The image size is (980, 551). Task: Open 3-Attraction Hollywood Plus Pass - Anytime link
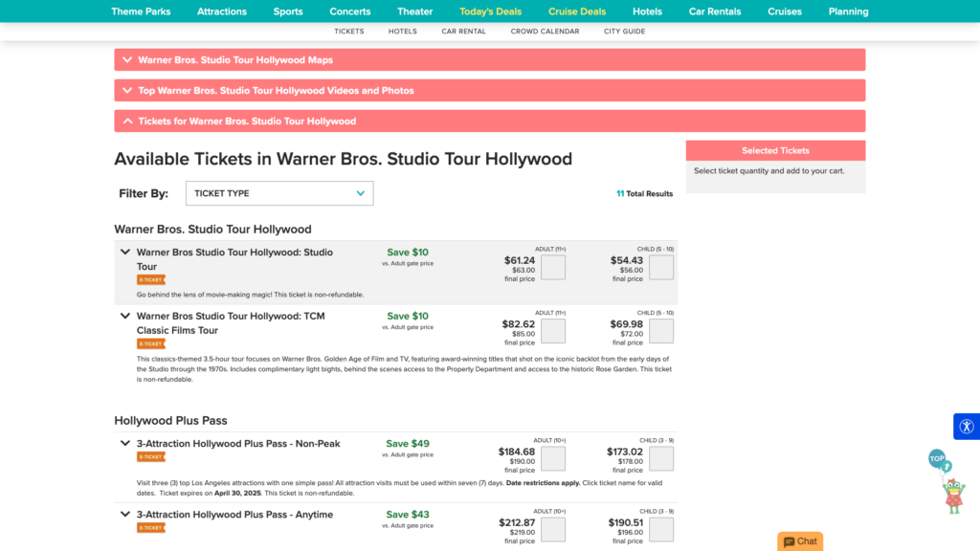pos(235,515)
